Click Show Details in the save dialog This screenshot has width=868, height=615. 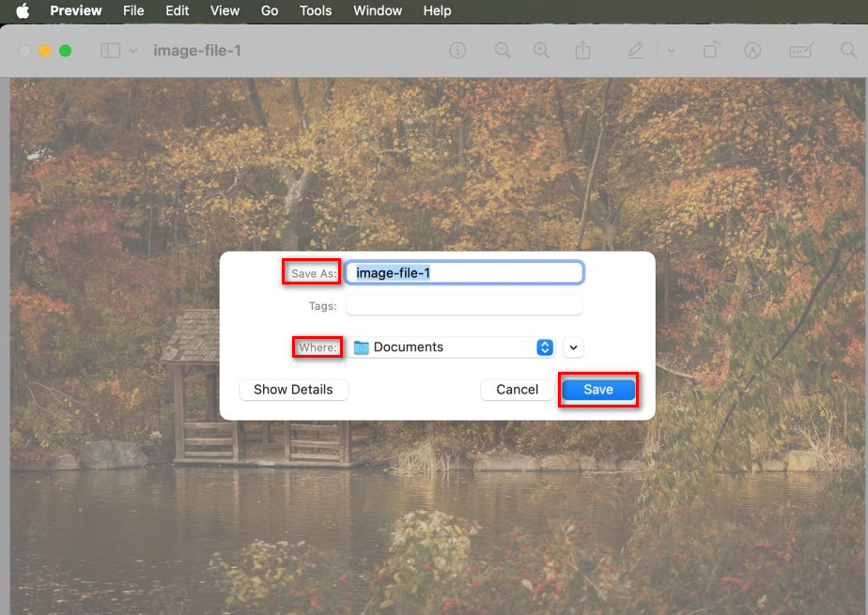pyautogui.click(x=293, y=390)
